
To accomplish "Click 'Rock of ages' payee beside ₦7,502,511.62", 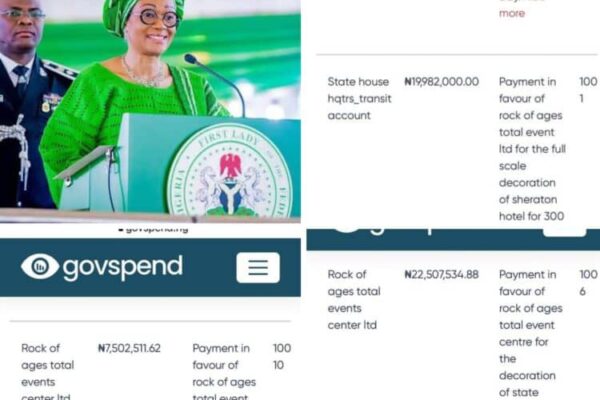I will click(x=47, y=371).
